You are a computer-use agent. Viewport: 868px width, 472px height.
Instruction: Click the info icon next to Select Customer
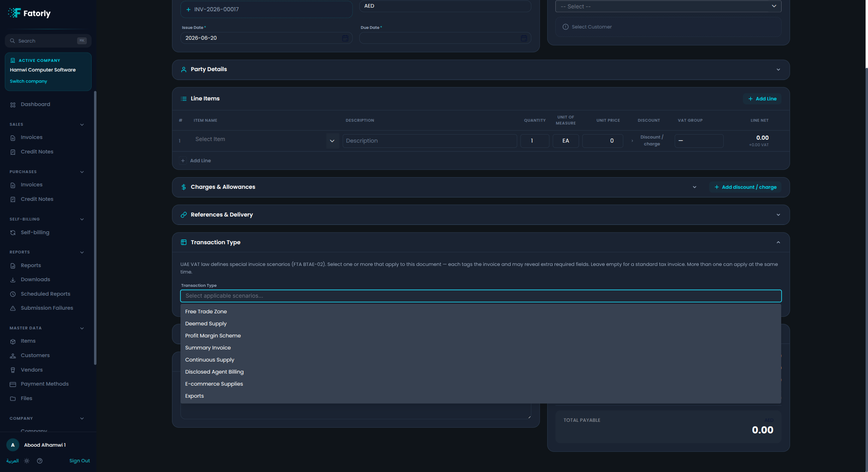click(565, 27)
